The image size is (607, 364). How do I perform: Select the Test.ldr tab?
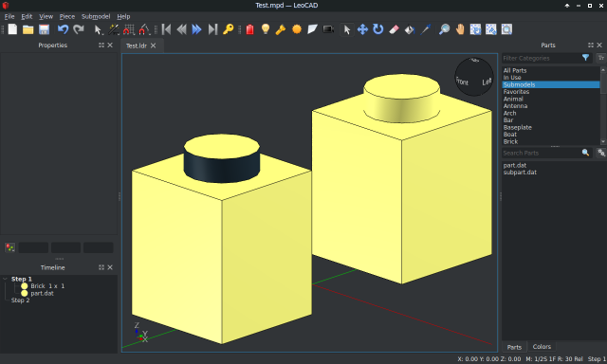click(137, 45)
